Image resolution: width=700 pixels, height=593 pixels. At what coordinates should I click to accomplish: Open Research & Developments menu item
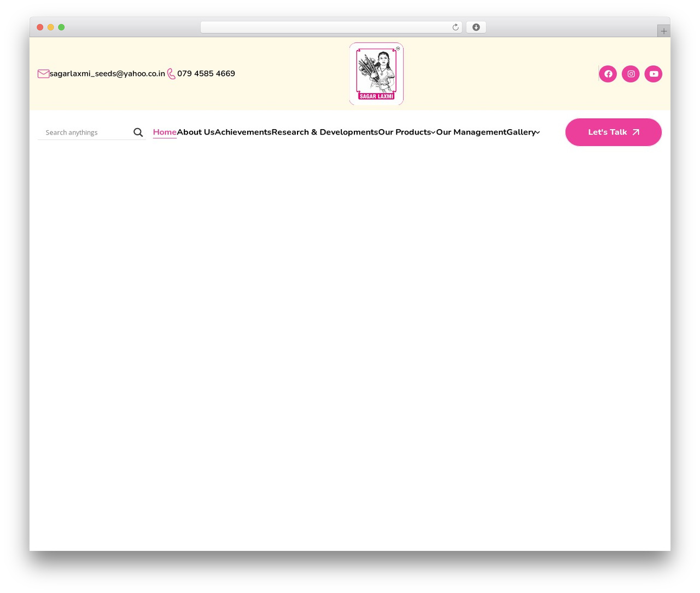click(325, 132)
